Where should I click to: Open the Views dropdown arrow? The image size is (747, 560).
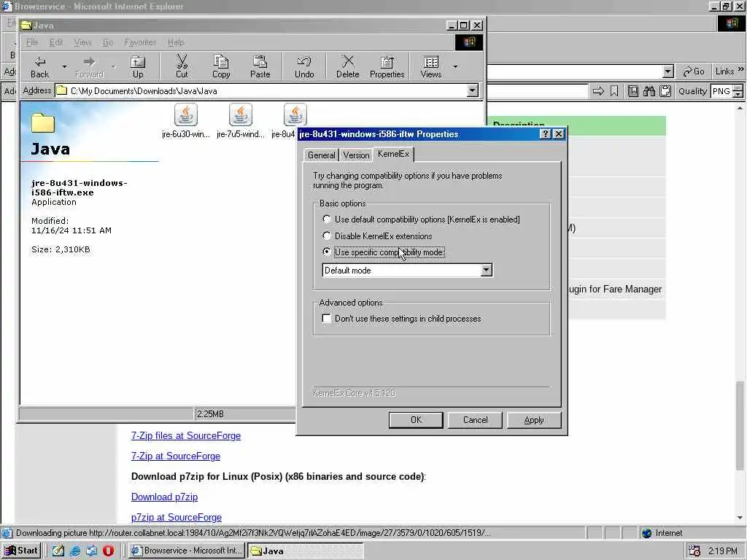455,66
